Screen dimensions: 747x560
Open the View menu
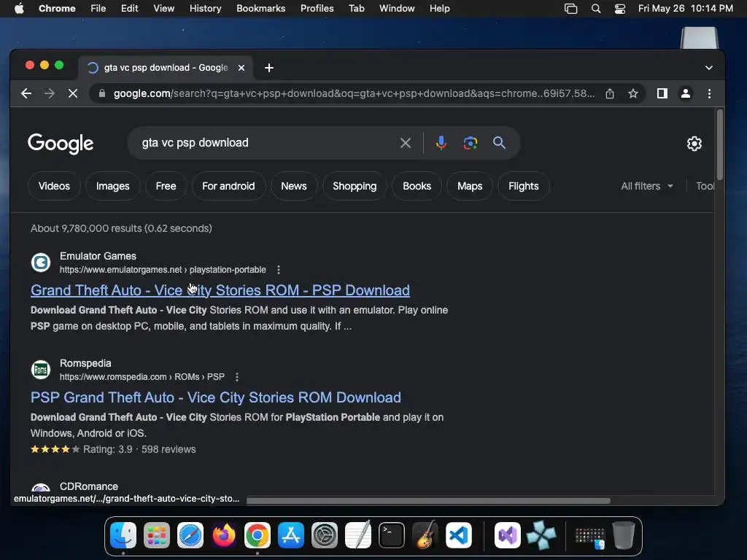[164, 9]
